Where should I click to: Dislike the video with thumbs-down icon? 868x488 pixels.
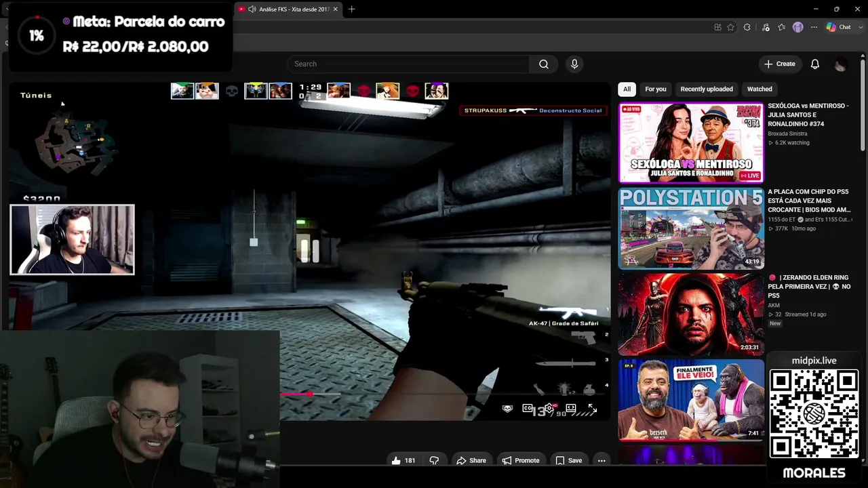pos(434,460)
